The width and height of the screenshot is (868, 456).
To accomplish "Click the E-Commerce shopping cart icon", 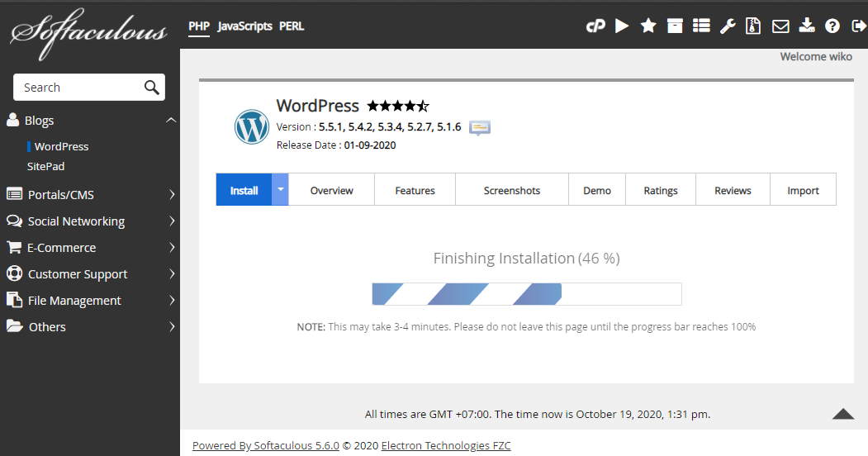I will 14,247.
